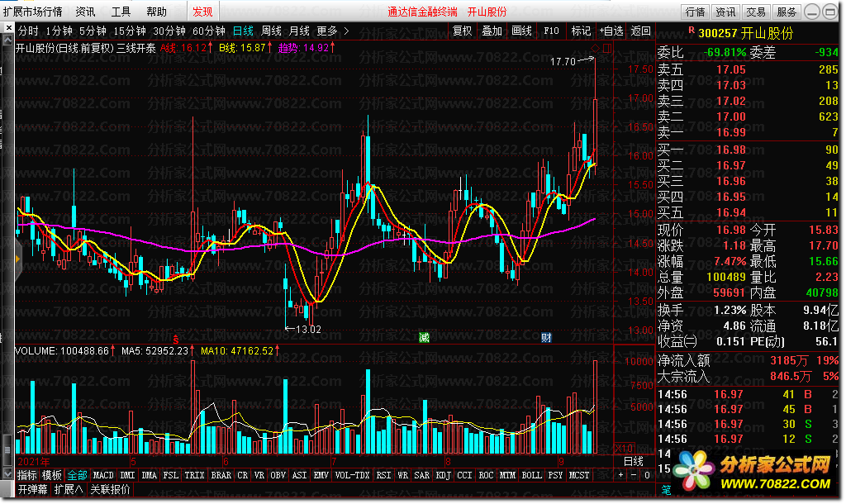Choose the DMA indicator
This screenshot has width=846, height=504.
click(149, 475)
